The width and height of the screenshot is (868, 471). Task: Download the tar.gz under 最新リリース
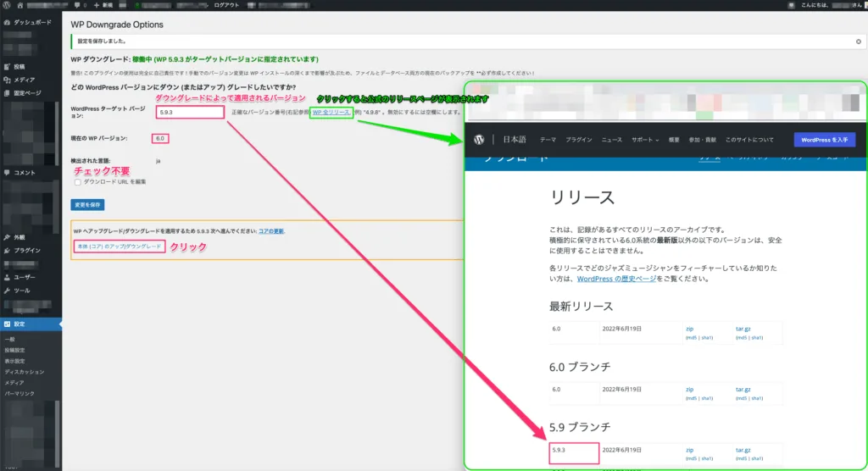pos(743,329)
